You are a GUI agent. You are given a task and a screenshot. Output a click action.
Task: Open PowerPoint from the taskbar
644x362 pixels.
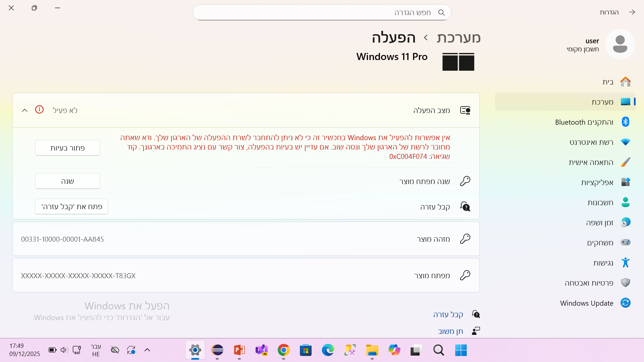239,350
